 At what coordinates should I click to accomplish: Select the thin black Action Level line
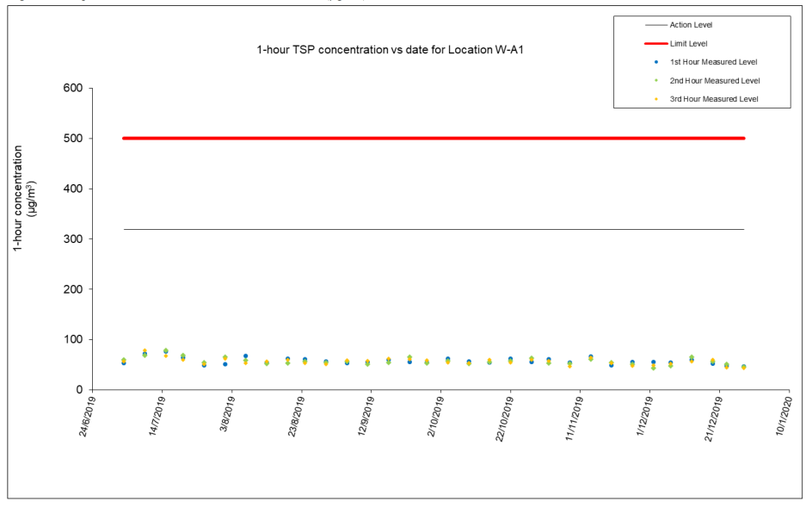pyautogui.click(x=430, y=230)
